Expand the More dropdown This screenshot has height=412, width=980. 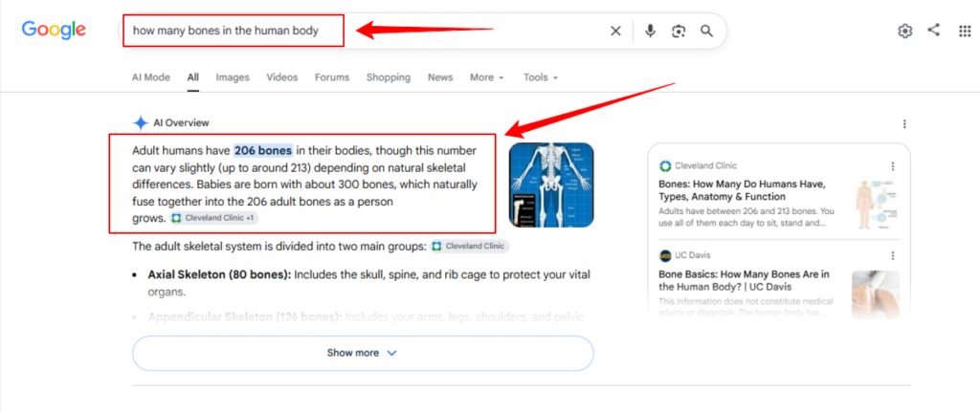486,77
